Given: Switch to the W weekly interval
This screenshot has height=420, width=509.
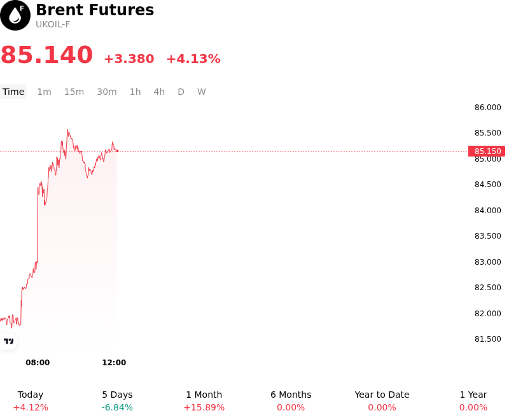Looking at the screenshot, I should point(202,92).
